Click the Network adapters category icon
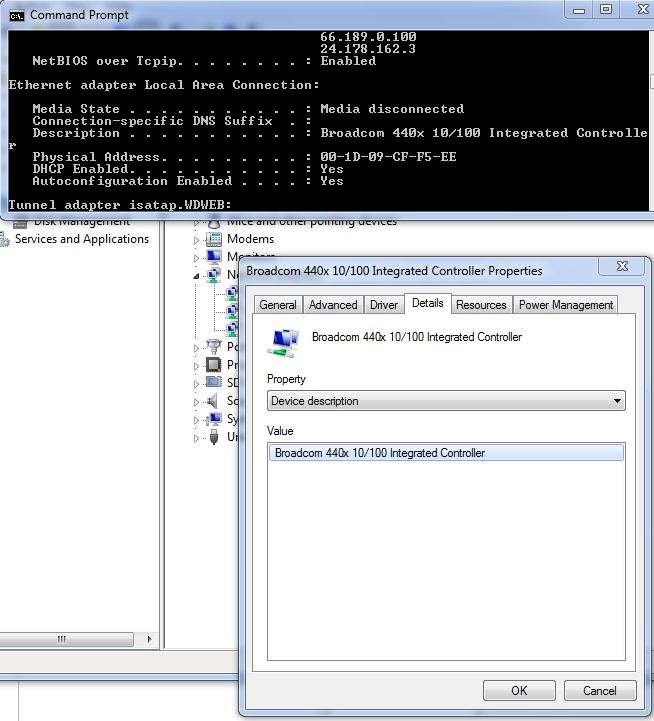The width and height of the screenshot is (654, 721). point(214,275)
